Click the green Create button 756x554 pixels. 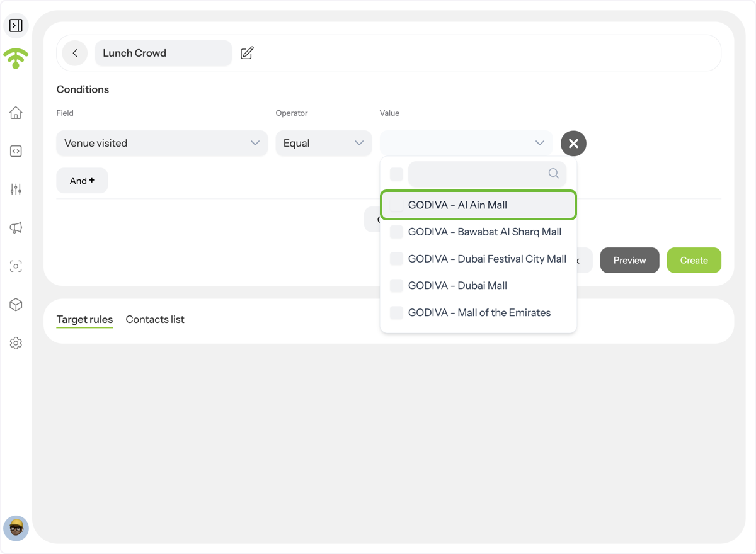coord(694,260)
